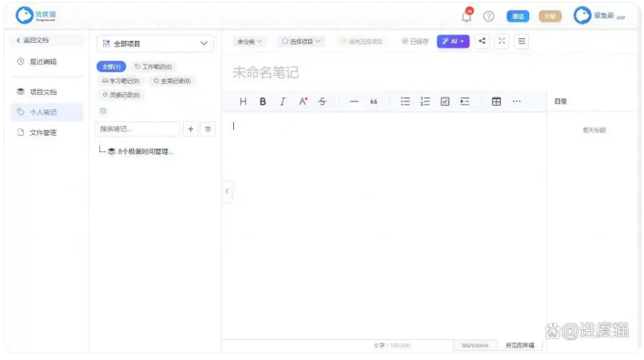Click the blue button in header
The height and width of the screenshot is (360, 644).
click(518, 16)
